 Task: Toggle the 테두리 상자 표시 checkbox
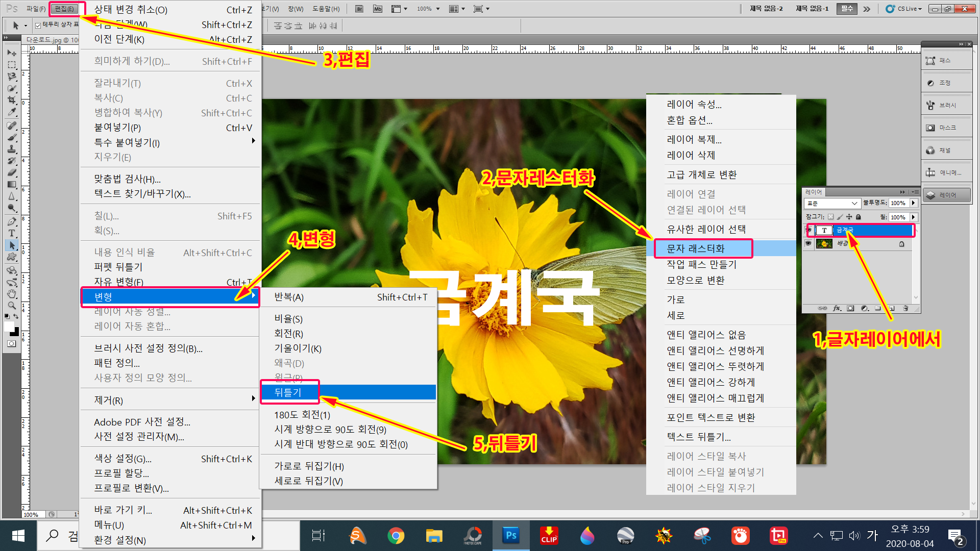coord(38,25)
